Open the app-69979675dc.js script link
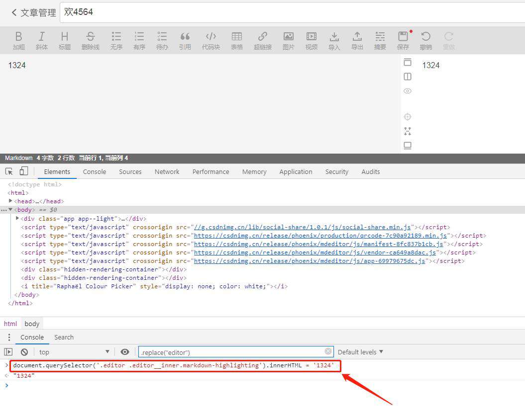 [310, 261]
